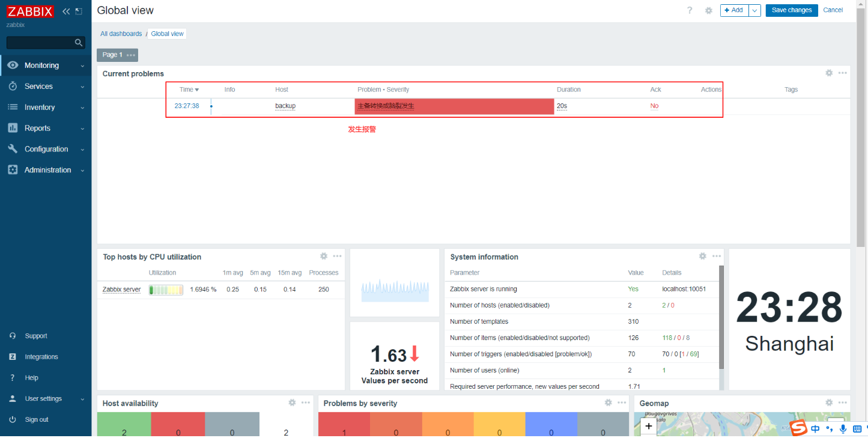Open User settings

tap(43, 399)
